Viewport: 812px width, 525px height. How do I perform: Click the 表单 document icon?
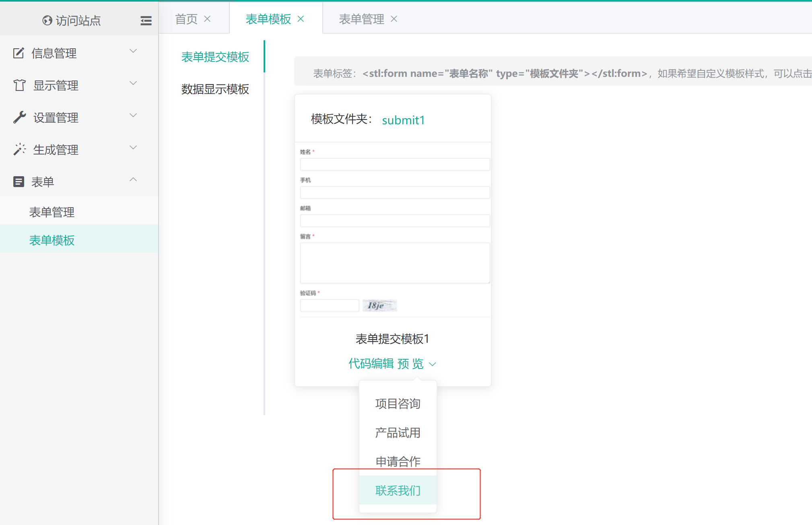(19, 182)
